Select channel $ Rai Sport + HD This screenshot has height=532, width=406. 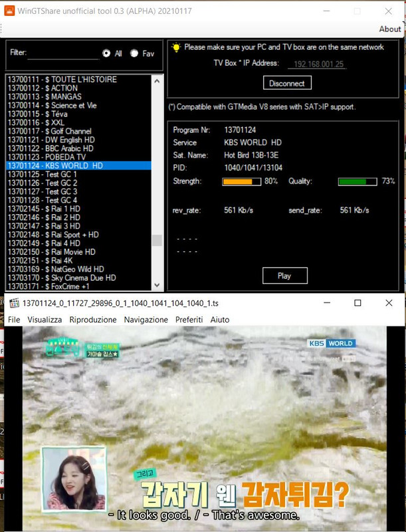point(79,235)
